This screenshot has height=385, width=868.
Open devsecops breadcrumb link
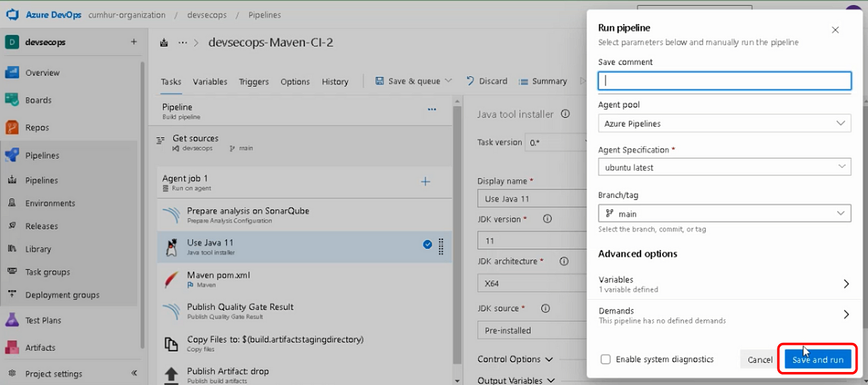coord(206,15)
